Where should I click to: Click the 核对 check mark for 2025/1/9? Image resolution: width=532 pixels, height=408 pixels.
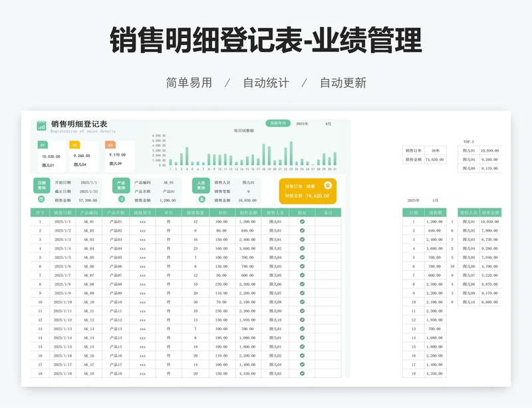(302, 293)
